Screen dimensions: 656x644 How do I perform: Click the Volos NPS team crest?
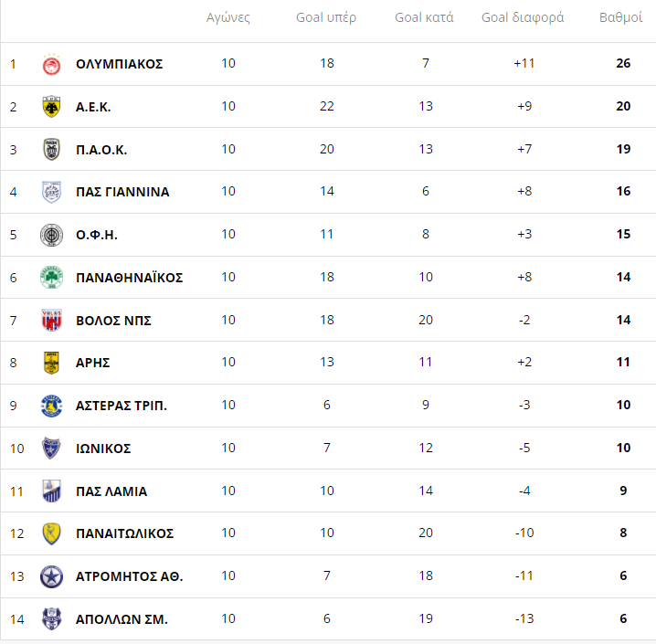pyautogui.click(x=51, y=321)
